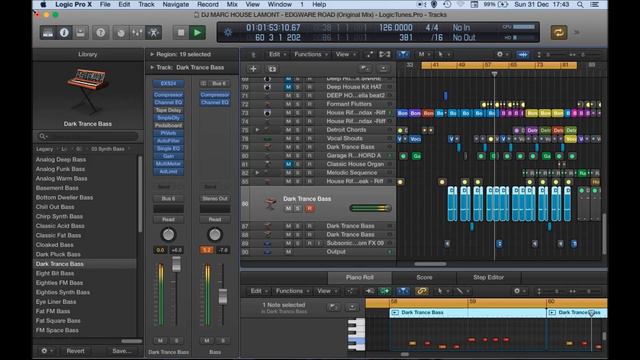640x360 pixels.
Task: Toggle the Editors button with the scissors icon
Action: (153, 33)
